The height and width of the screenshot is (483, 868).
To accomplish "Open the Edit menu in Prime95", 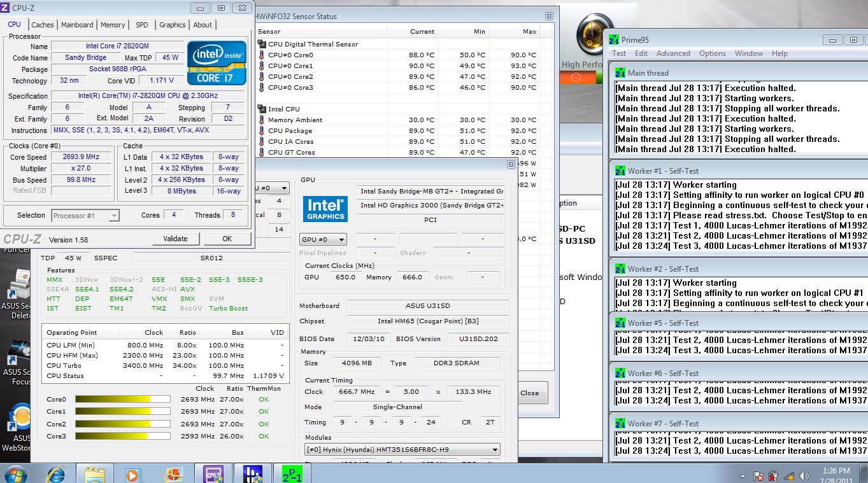I will (x=641, y=53).
